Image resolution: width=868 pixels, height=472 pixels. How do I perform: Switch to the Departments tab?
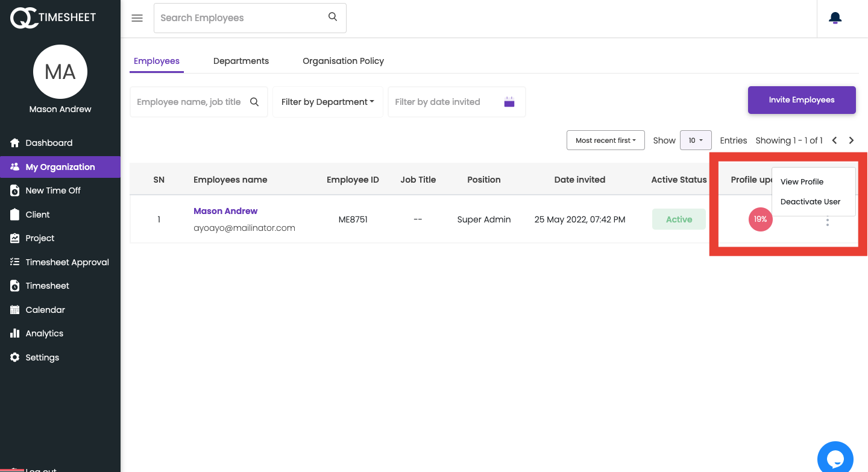241,60
